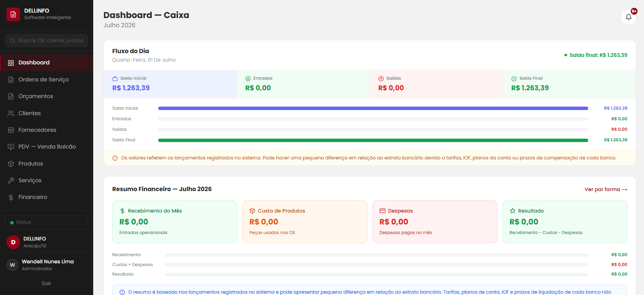
Task: Click the Dashboard — Caixa heading
Action: (x=146, y=15)
